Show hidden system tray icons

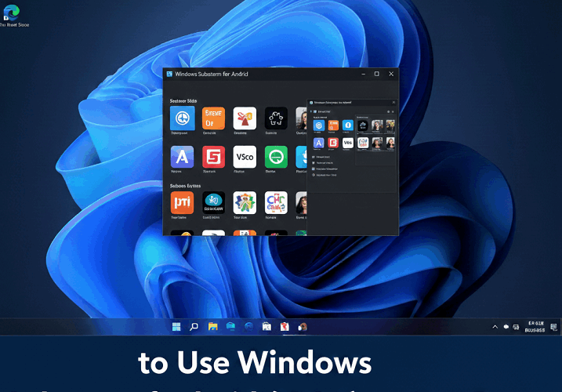(495, 327)
